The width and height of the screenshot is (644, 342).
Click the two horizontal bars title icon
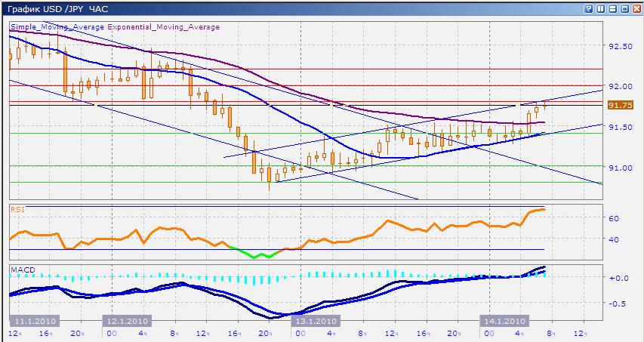[612, 8]
